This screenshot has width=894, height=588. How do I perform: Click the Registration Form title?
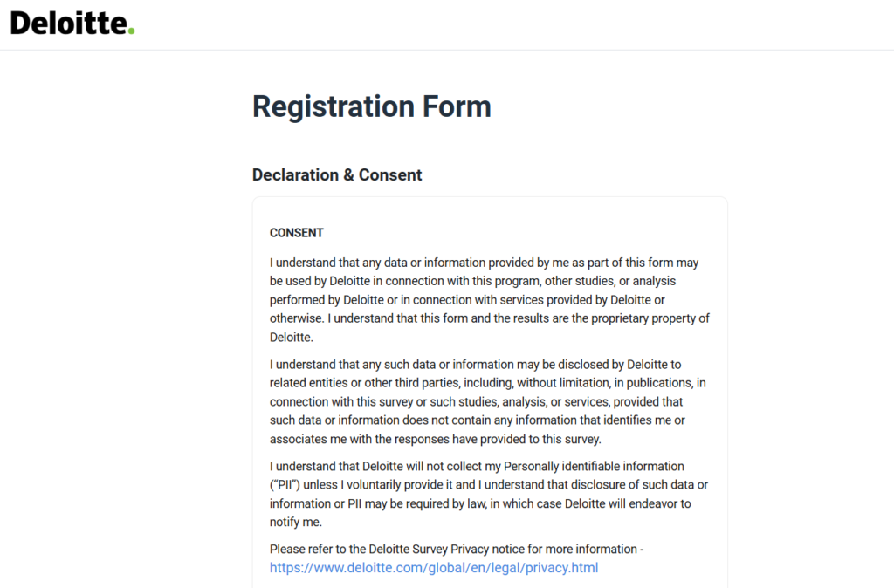click(x=371, y=106)
